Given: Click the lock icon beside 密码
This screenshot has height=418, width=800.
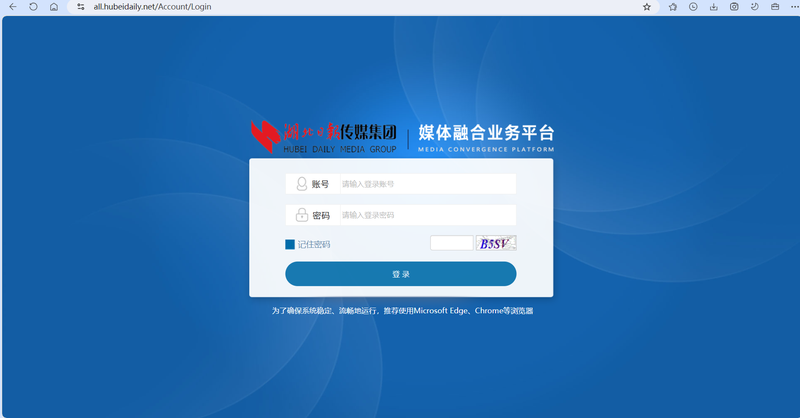Looking at the screenshot, I should tap(302, 215).
